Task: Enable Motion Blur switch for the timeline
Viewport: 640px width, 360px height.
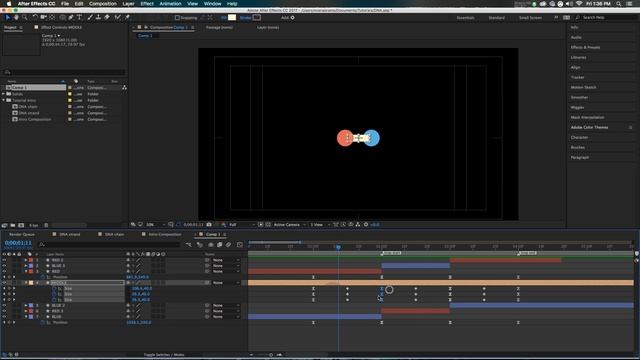Action: pos(228,245)
